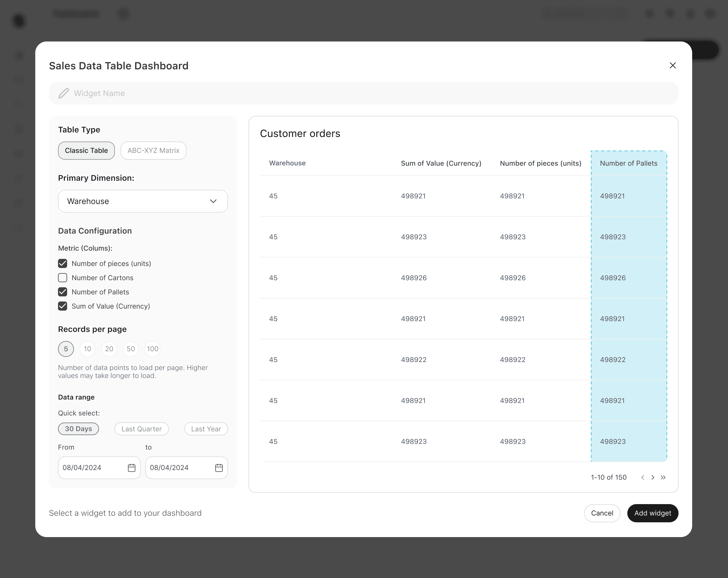
Task: Choose Last Quarter quick select range
Action: [x=142, y=429]
